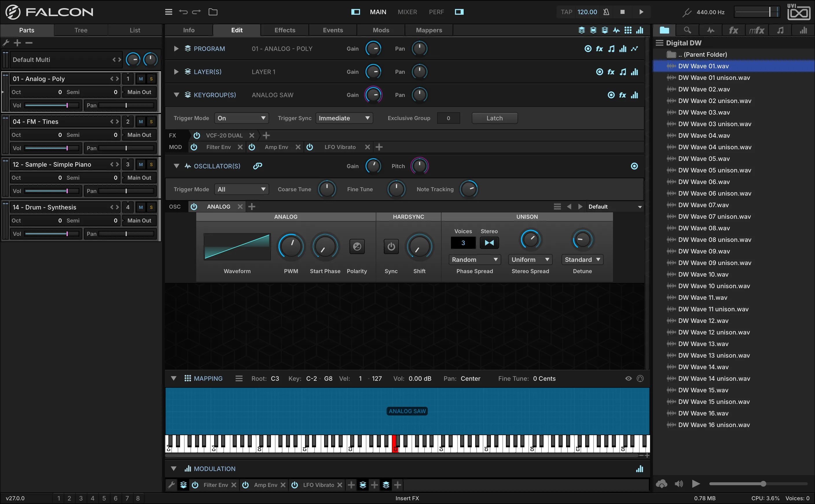
Task: Click the transport play button
Action: click(x=641, y=12)
